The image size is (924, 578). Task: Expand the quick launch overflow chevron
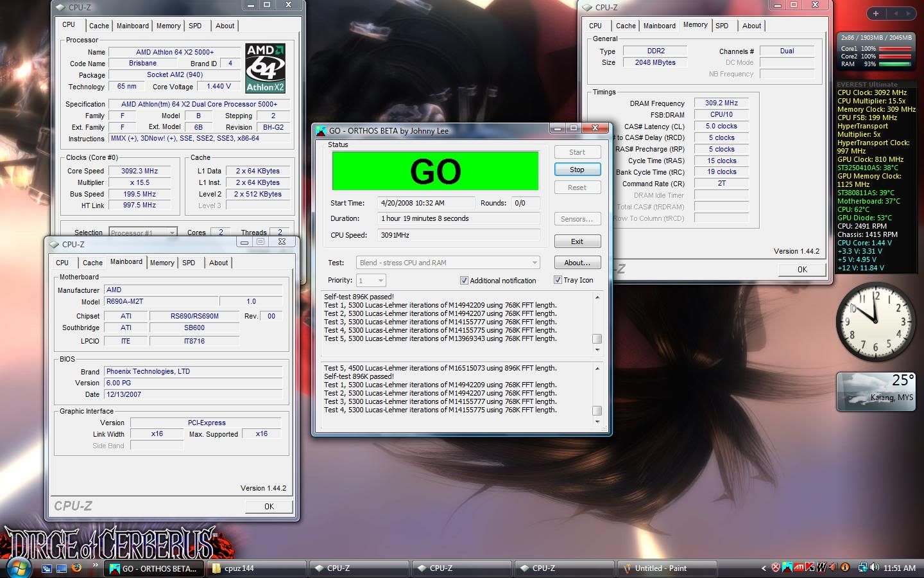point(96,566)
